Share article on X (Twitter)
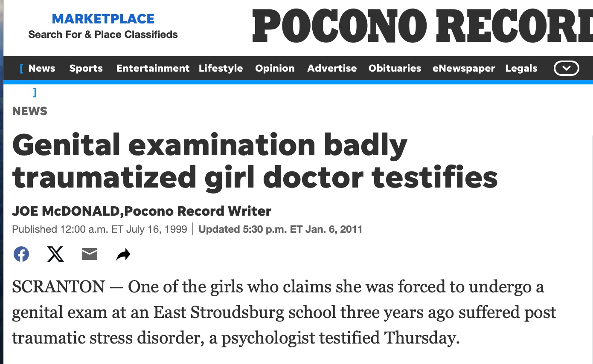 55,254
